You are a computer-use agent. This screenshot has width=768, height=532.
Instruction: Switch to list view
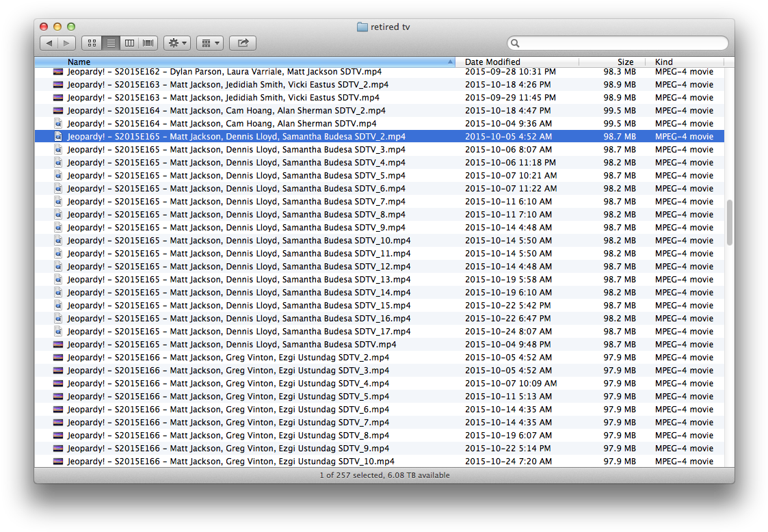point(111,43)
